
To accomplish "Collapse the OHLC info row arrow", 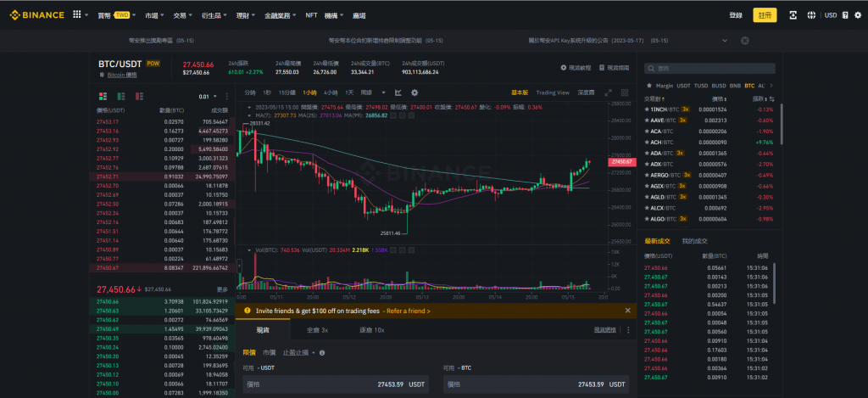I will point(248,107).
